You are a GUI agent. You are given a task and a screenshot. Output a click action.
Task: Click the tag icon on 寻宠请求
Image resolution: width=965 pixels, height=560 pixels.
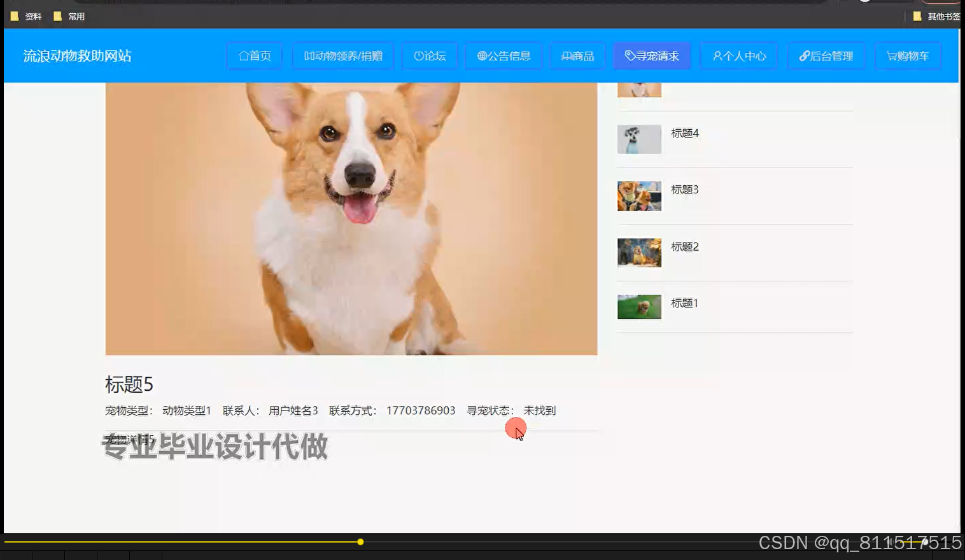click(x=629, y=56)
